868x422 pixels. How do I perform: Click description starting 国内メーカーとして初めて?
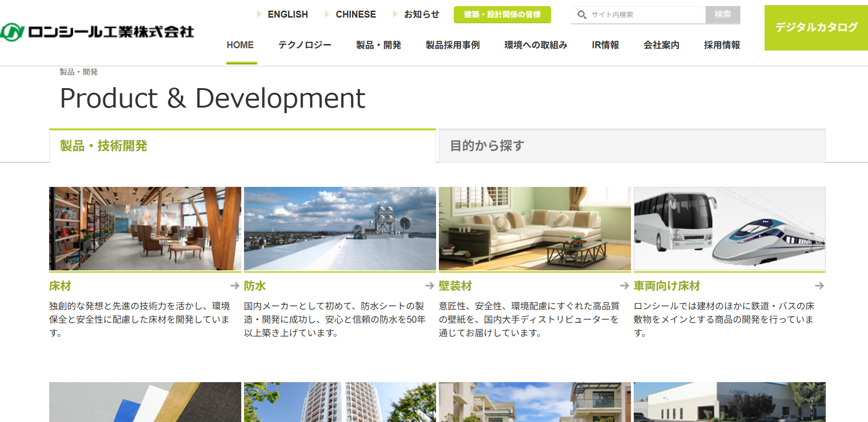(335, 320)
